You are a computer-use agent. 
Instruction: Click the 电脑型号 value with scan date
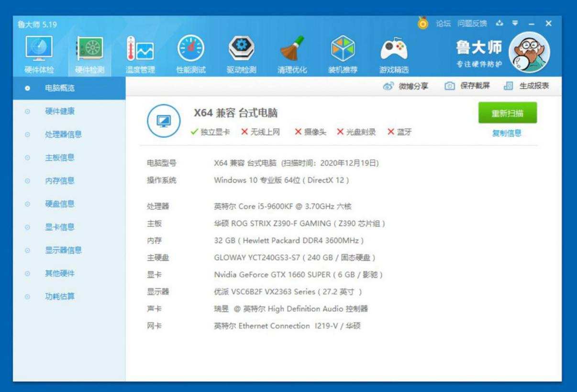[296, 163]
